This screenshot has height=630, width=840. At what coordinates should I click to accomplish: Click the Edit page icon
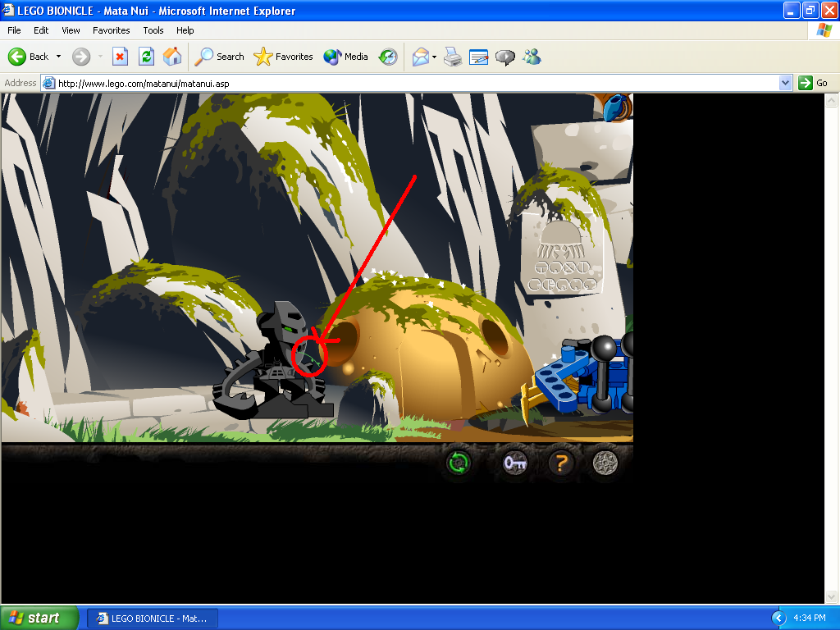pos(478,57)
